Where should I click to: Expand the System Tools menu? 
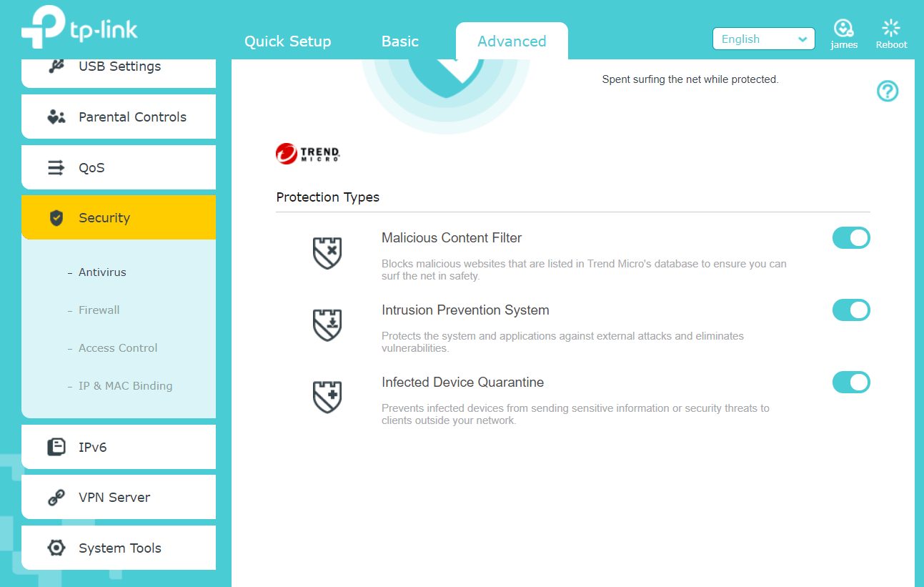coord(119,548)
